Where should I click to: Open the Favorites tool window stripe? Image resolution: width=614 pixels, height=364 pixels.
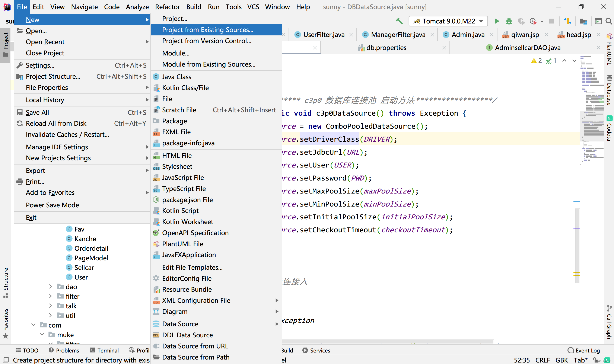coord(5,323)
